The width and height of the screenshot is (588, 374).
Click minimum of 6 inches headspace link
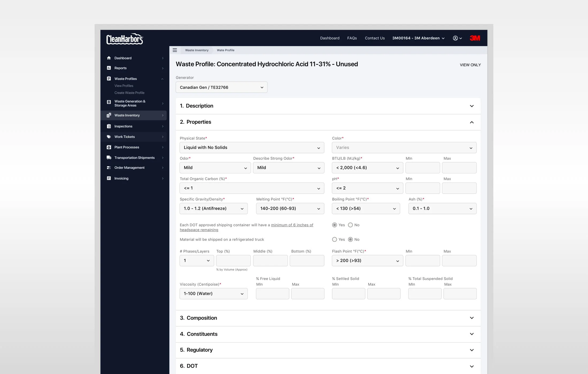coord(292,225)
